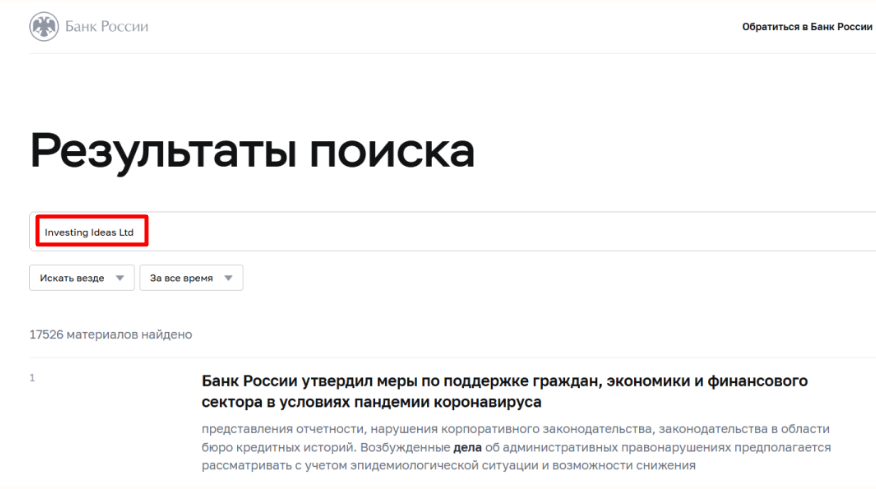Open the Банк России home link text
This screenshot has width=876, height=489.
pyautogui.click(x=107, y=26)
